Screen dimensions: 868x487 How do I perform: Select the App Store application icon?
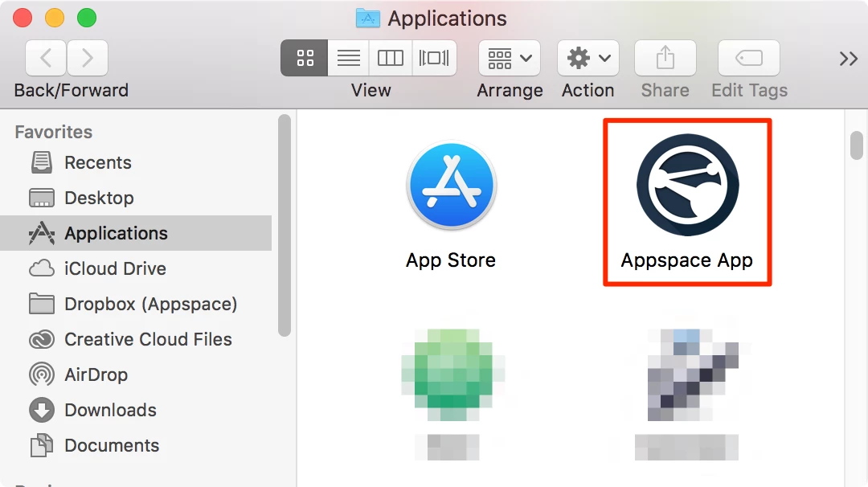(451, 186)
